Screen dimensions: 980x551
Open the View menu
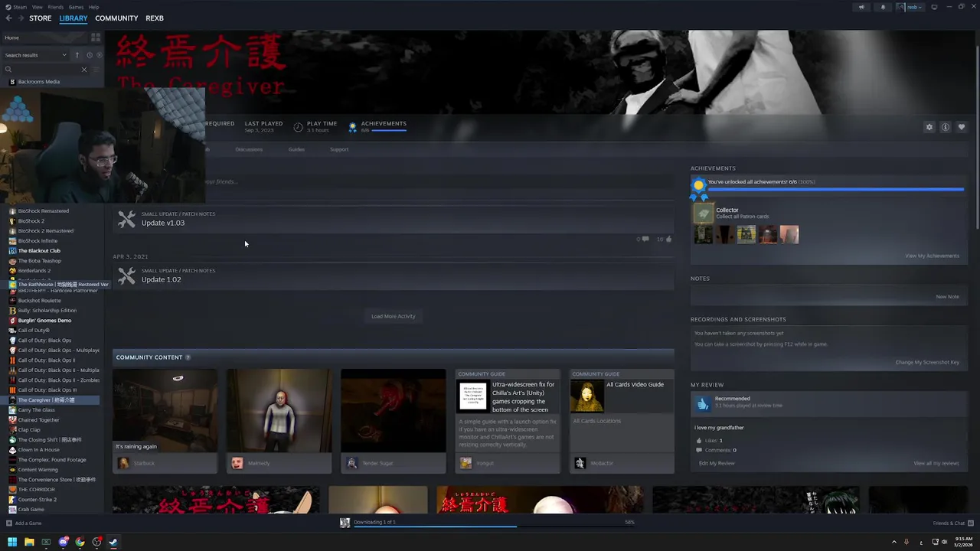[37, 7]
